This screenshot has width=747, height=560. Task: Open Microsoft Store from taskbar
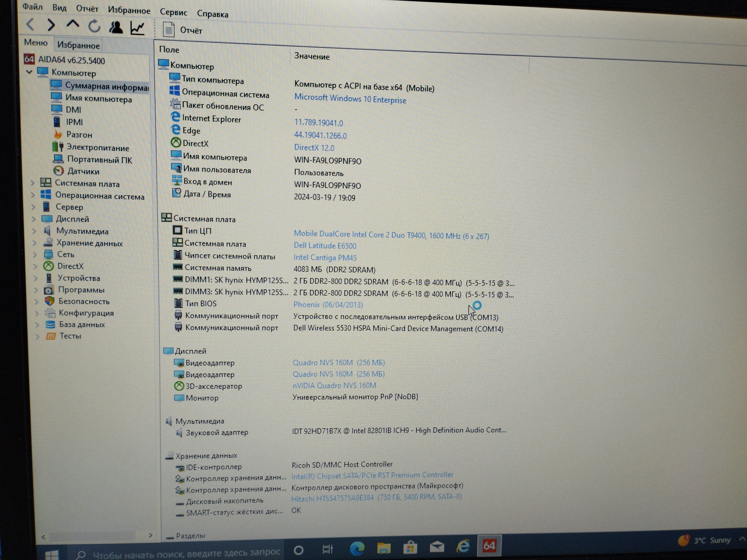410,548
